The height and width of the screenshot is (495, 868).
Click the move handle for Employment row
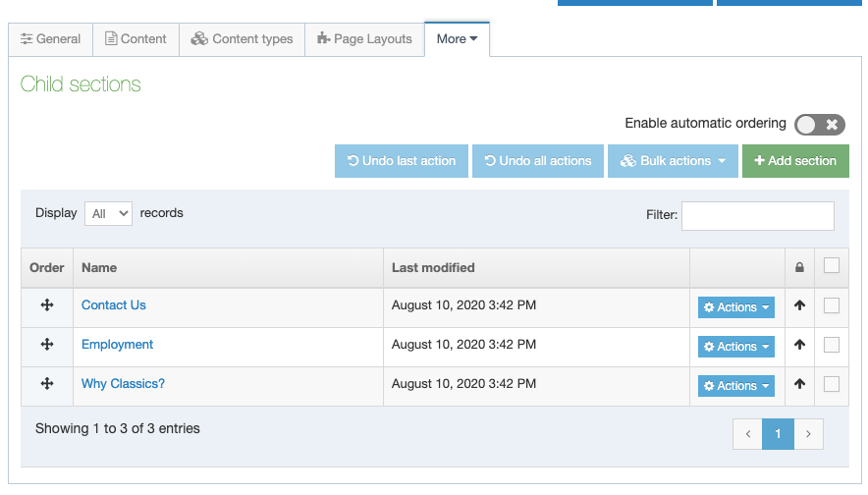click(x=46, y=345)
